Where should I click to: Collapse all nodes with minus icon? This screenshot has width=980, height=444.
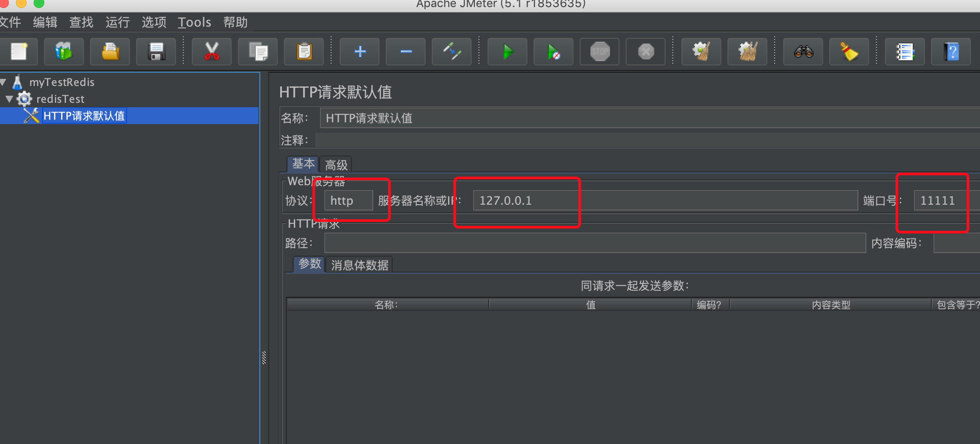406,52
